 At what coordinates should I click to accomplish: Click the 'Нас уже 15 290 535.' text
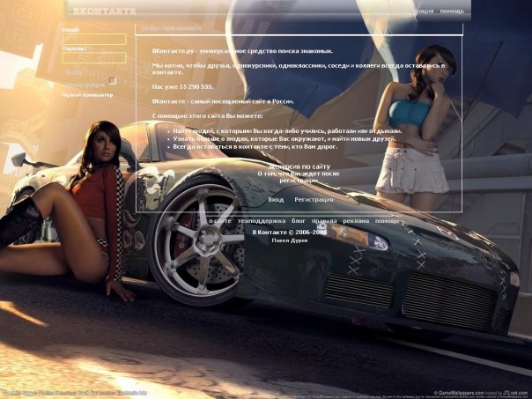pyautogui.click(x=182, y=87)
